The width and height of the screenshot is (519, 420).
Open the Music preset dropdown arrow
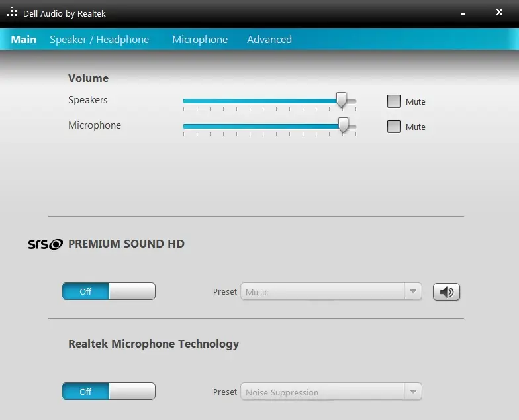413,291
